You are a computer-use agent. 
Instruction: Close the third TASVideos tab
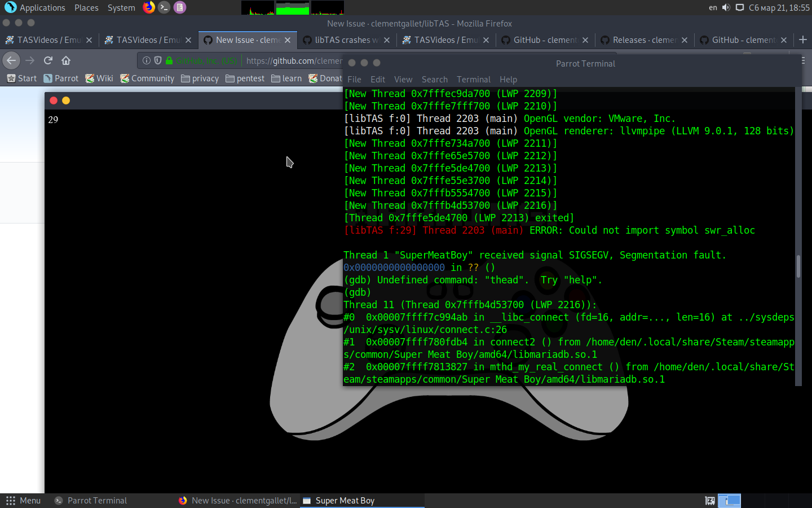[486, 40]
